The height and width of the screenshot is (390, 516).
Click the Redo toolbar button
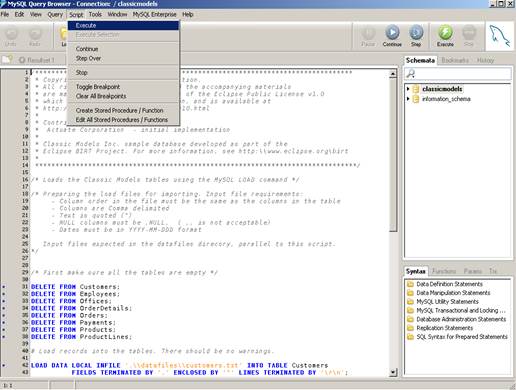(x=35, y=37)
